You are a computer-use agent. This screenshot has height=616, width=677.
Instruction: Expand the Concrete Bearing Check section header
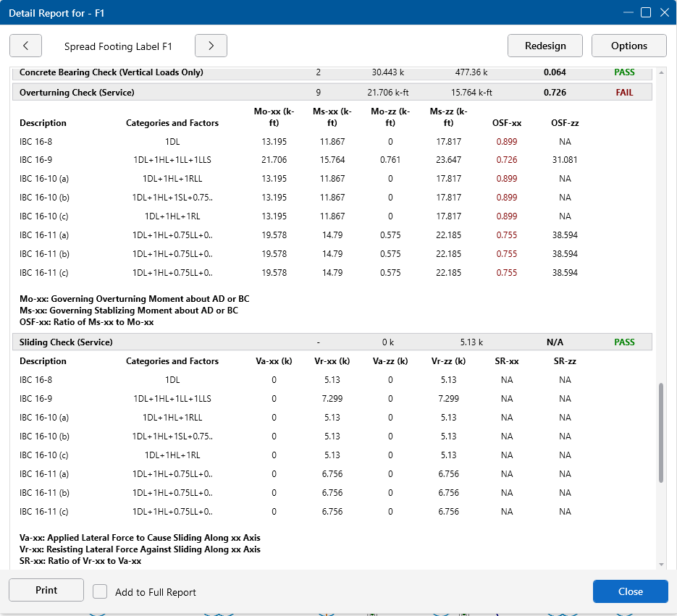click(x=111, y=72)
